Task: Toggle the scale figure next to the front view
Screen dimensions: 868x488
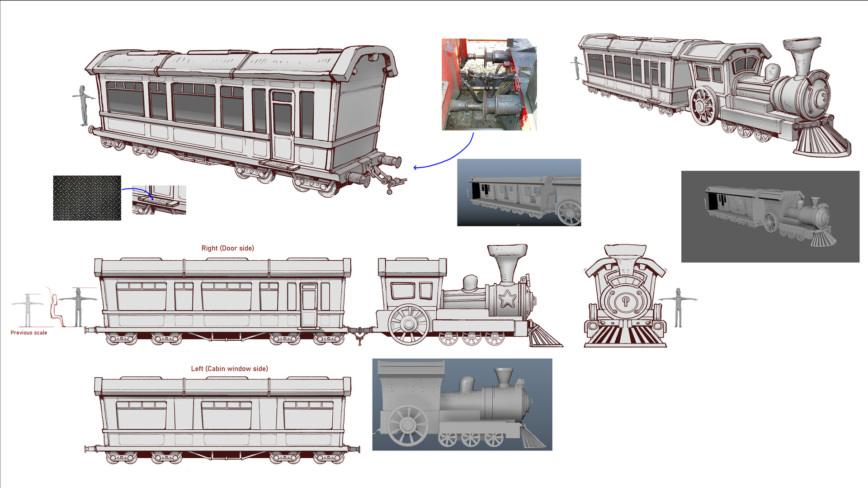Action: coord(678,303)
